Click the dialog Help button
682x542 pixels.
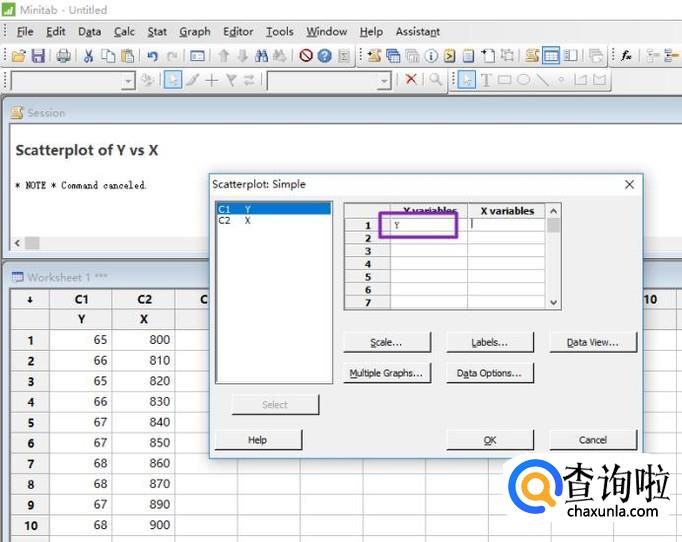258,440
